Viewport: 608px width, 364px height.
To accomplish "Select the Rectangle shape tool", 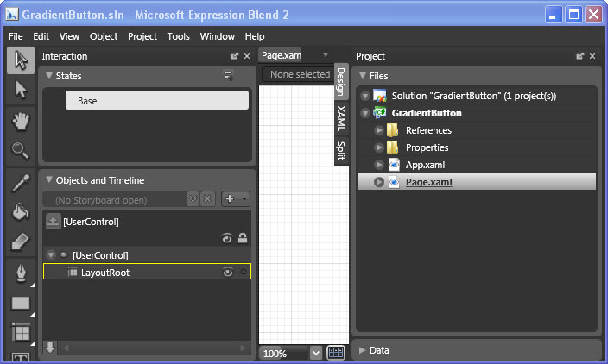I will pyautogui.click(x=21, y=304).
